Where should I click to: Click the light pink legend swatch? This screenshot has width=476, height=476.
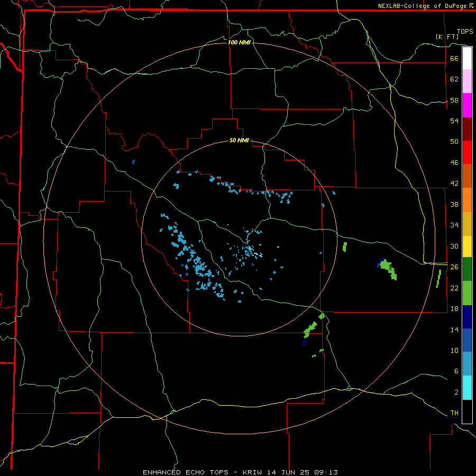[x=467, y=81]
